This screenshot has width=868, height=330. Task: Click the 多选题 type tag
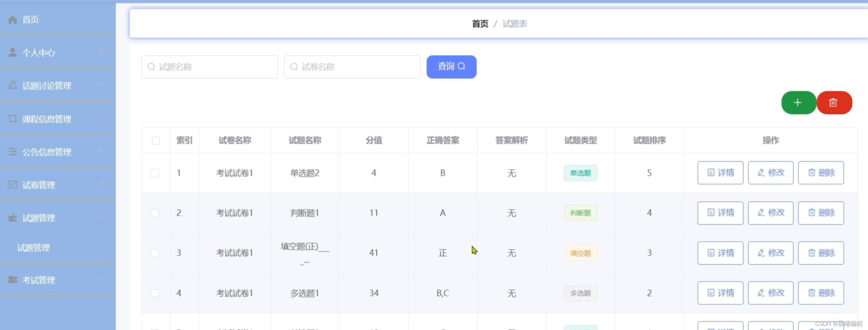pyautogui.click(x=580, y=293)
